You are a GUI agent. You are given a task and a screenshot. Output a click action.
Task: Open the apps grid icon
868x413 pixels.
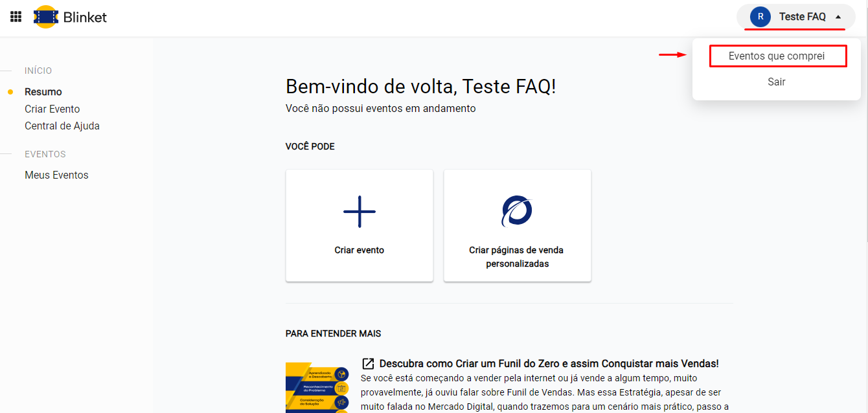(16, 17)
